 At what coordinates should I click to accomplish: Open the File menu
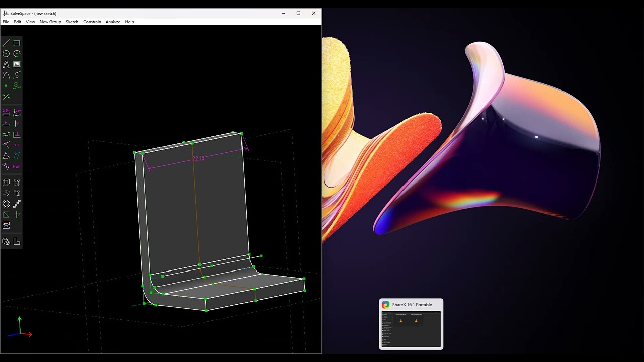(x=6, y=22)
